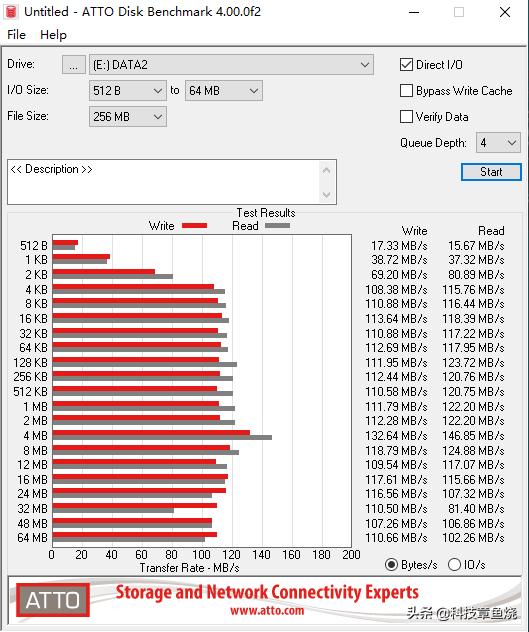This screenshot has height=632, width=529.
Task: Minimize the ATTO Disk Benchmark window
Action: coord(414,12)
